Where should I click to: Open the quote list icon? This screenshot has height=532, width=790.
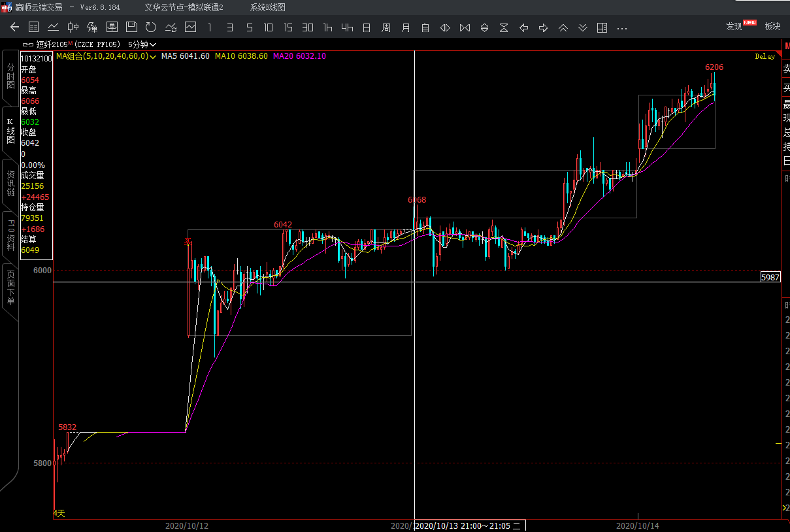(x=34, y=27)
